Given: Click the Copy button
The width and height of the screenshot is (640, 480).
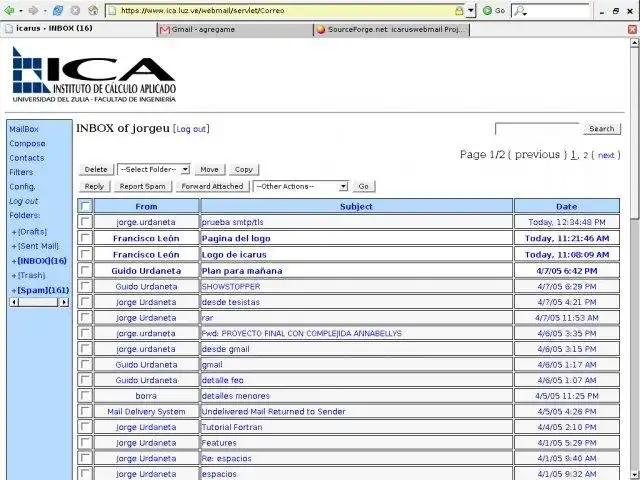Looking at the screenshot, I should (x=244, y=169).
